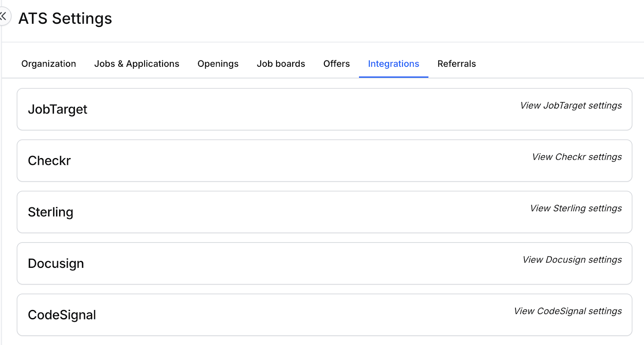
Task: Click View CodeSignal settings link
Action: coord(568,312)
